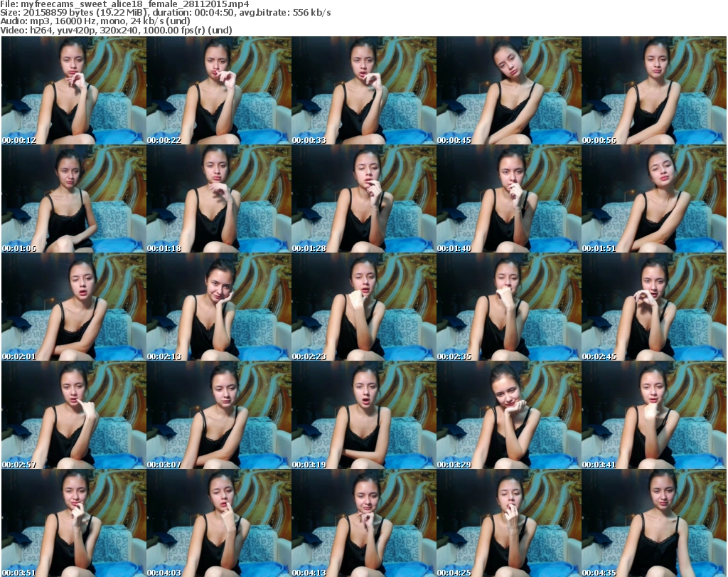This screenshot has height=577, width=728.
Task: Click the Video h264 info line
Action: (x=116, y=30)
